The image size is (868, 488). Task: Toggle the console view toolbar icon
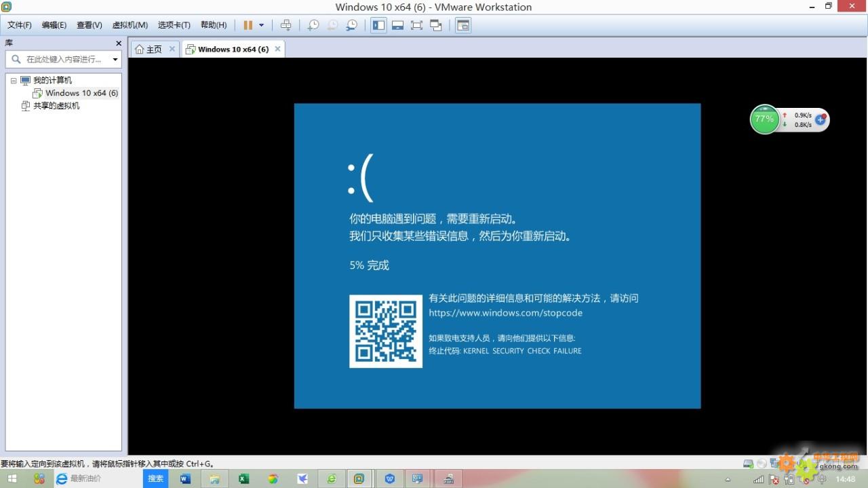click(x=463, y=25)
